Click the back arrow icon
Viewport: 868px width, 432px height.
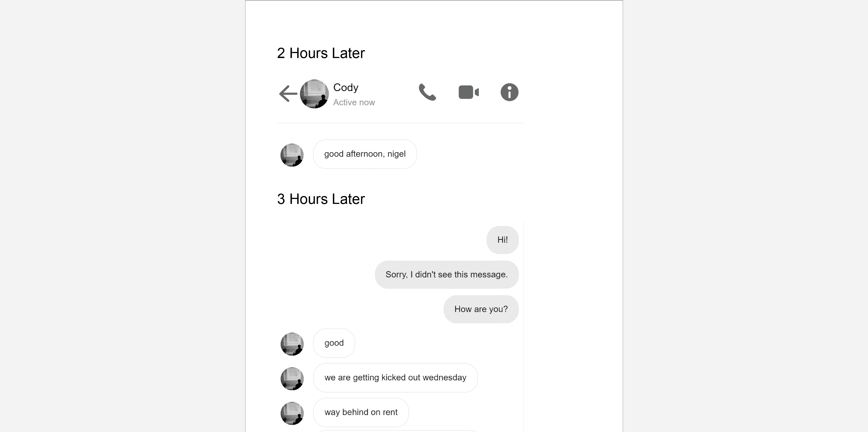[x=288, y=93]
